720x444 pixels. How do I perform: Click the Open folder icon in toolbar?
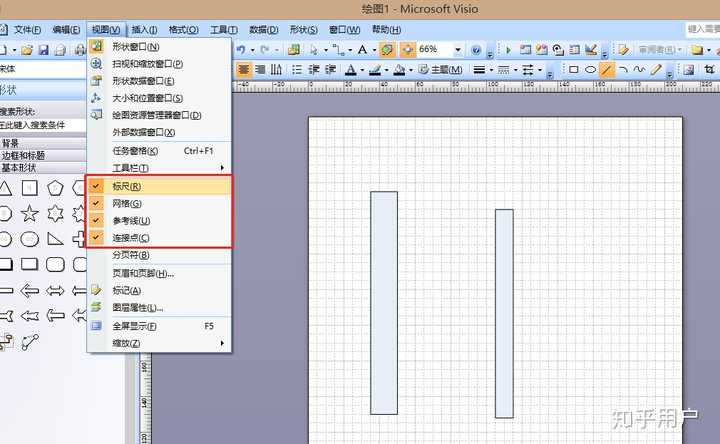tap(27, 50)
